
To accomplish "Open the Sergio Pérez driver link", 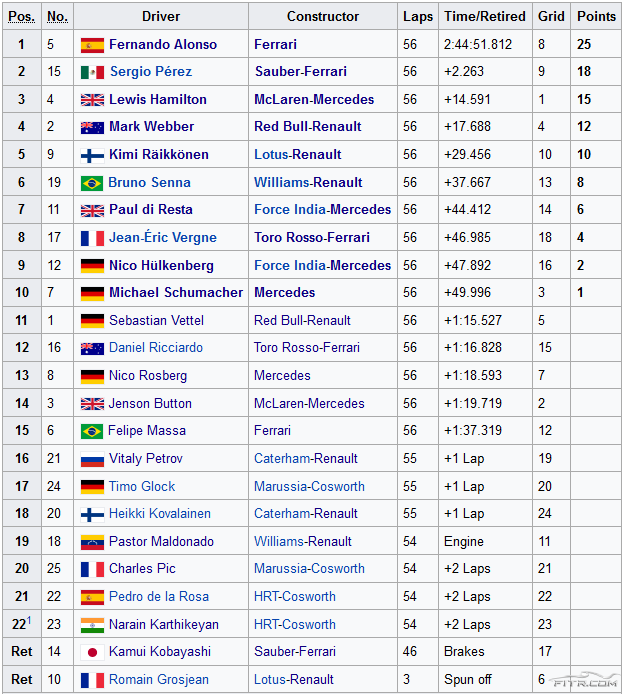I will pyautogui.click(x=150, y=72).
